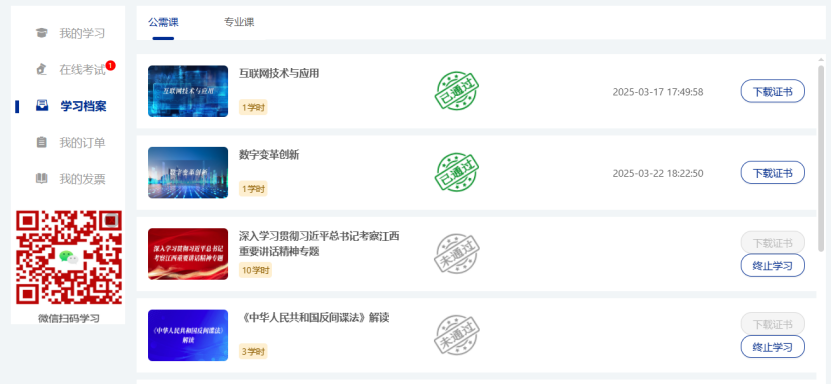Viewport: 831px width, 384px height.
Task: Click the green 已通过 stamp for 互联网技术与应用
Action: point(457,91)
